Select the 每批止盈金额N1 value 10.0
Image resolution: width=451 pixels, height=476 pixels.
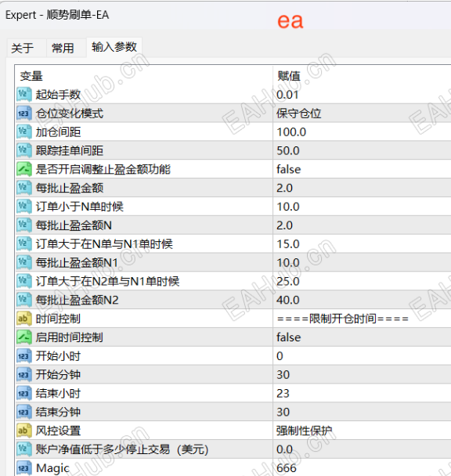288,263
